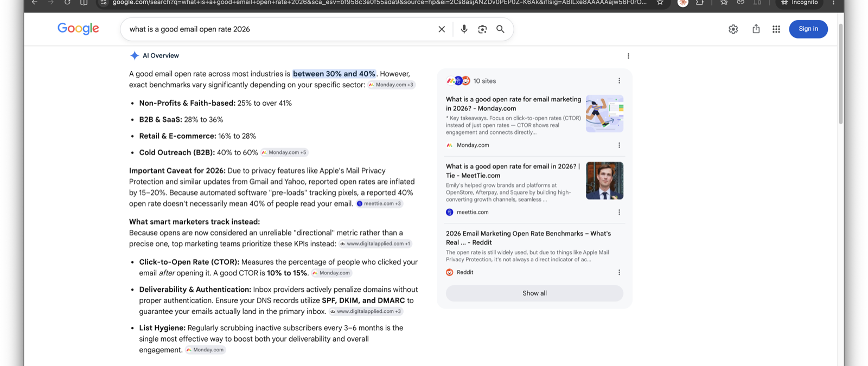Expand the www.digitalapplied.com +3 citation chip
Viewport: 868px width, 366px height.
pos(366,312)
